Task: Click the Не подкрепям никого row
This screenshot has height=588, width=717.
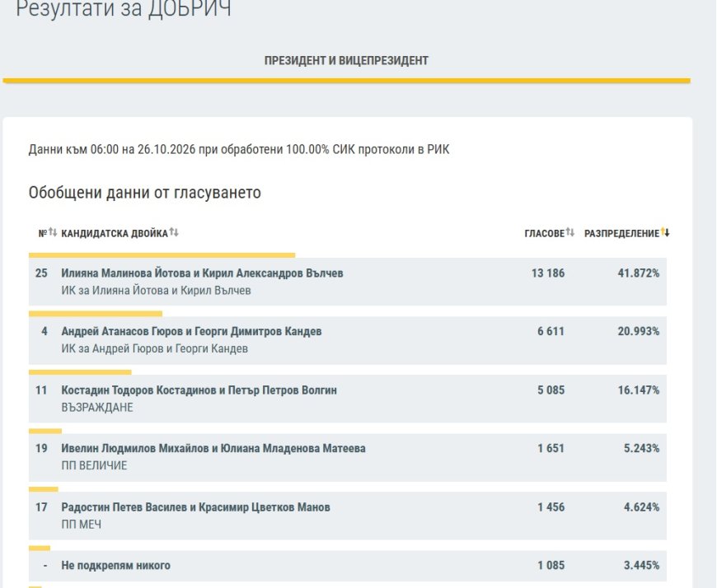Action: (348, 566)
